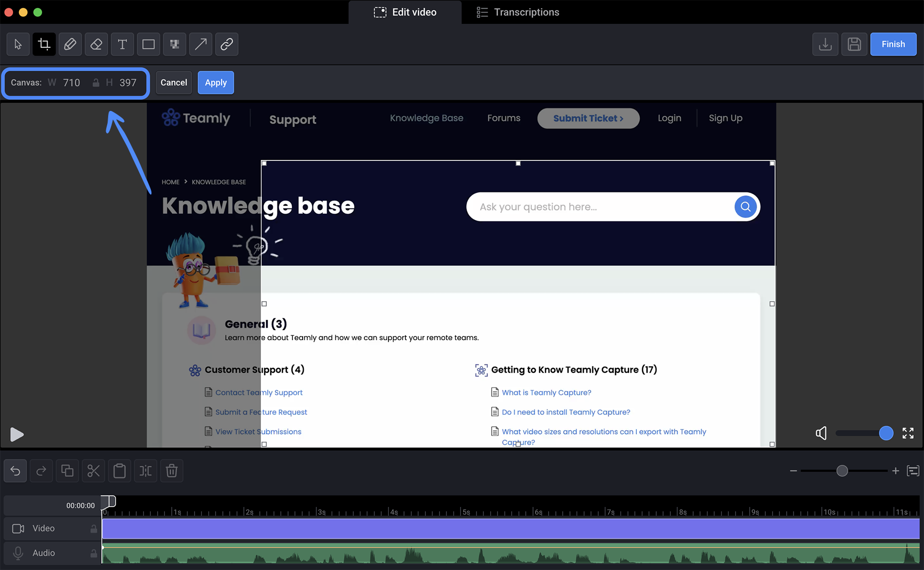Click the green Audio waveform track
The image size is (924, 570).
[x=511, y=553]
